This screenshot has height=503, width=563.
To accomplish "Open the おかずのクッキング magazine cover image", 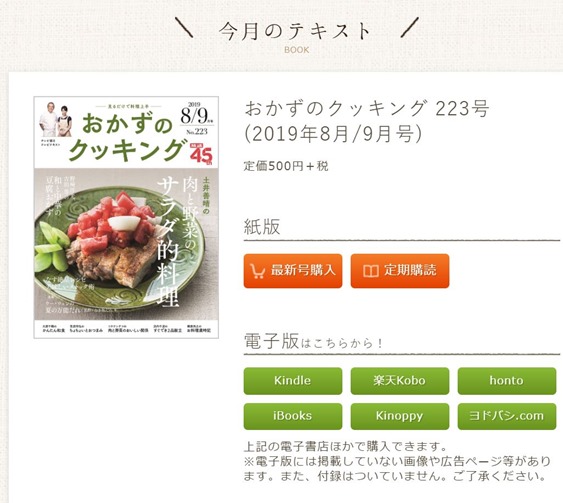I will 126,217.
